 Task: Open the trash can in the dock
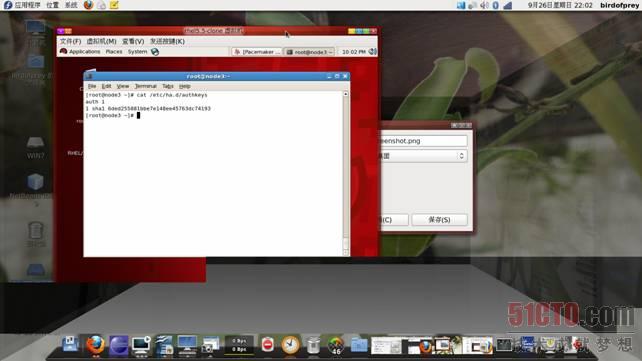(313, 345)
